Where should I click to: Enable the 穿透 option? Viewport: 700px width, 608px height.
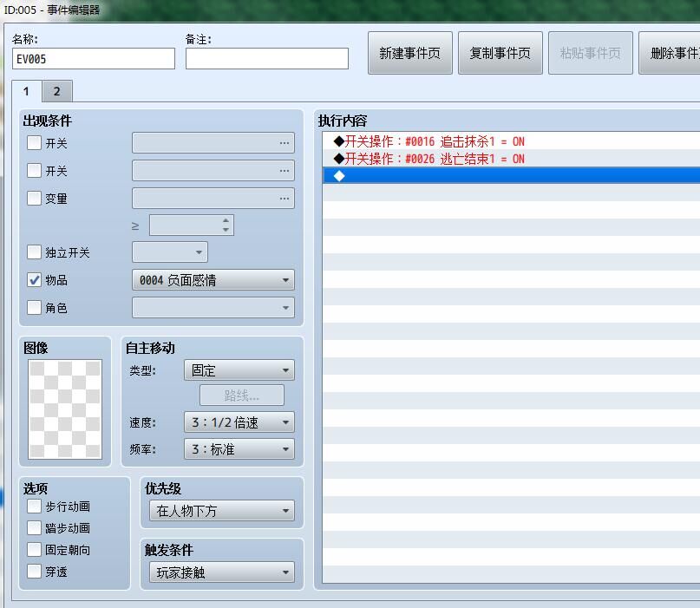tap(34, 572)
